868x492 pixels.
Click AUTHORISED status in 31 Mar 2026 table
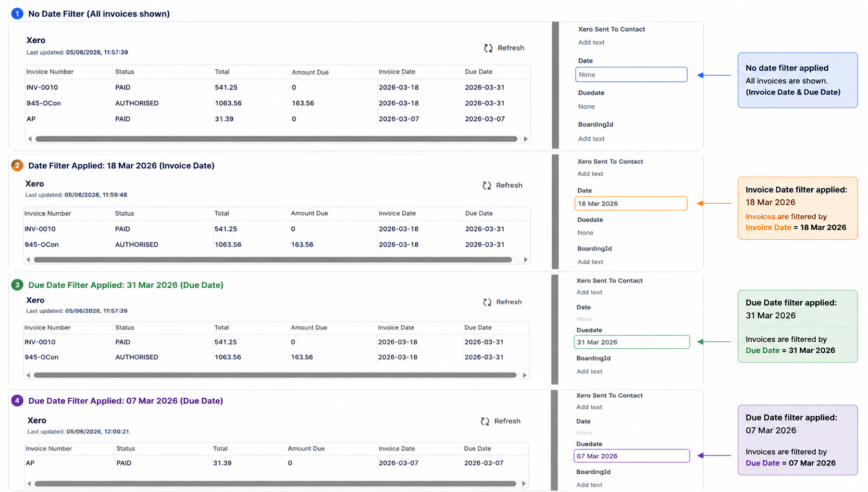tap(137, 357)
